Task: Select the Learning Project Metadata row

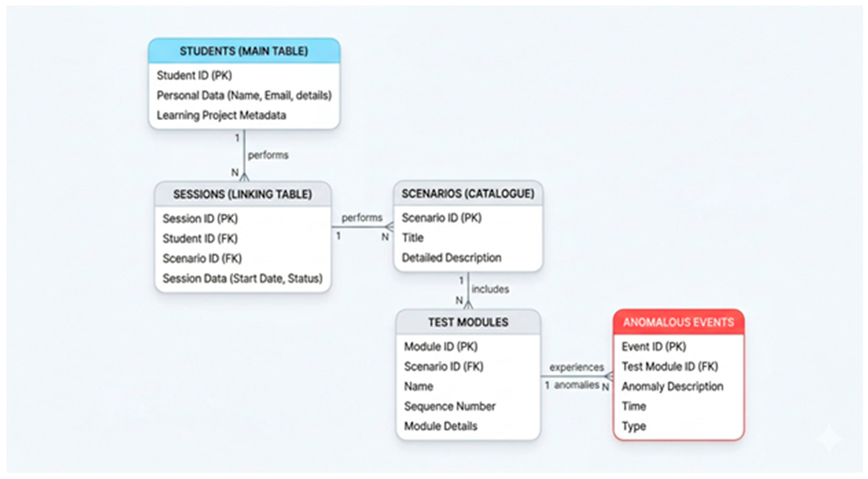Action: pos(221,115)
